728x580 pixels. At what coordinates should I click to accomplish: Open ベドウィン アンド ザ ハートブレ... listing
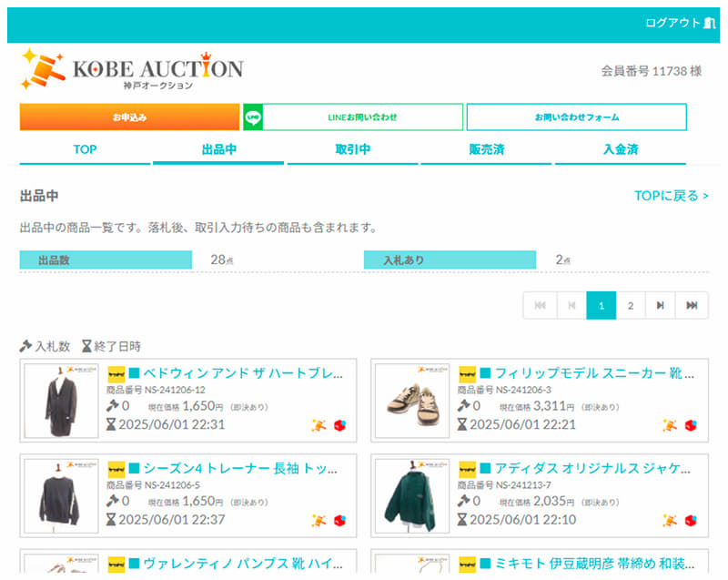click(x=243, y=373)
